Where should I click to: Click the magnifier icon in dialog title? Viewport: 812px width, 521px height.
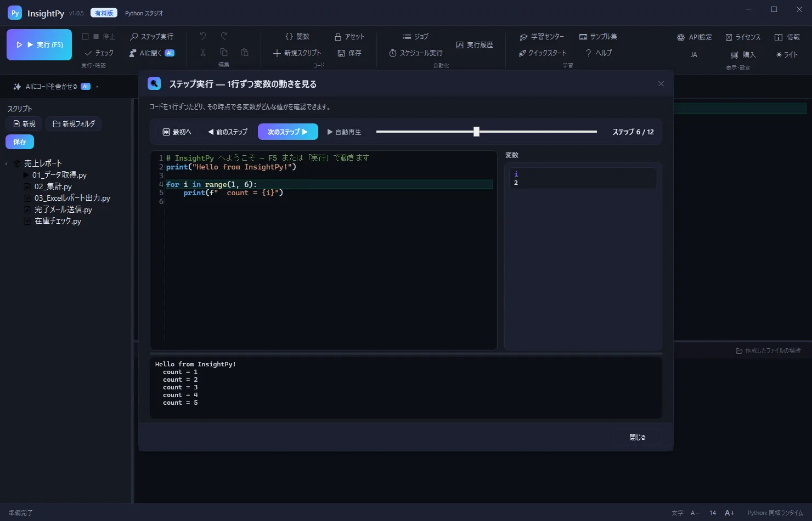pyautogui.click(x=154, y=83)
